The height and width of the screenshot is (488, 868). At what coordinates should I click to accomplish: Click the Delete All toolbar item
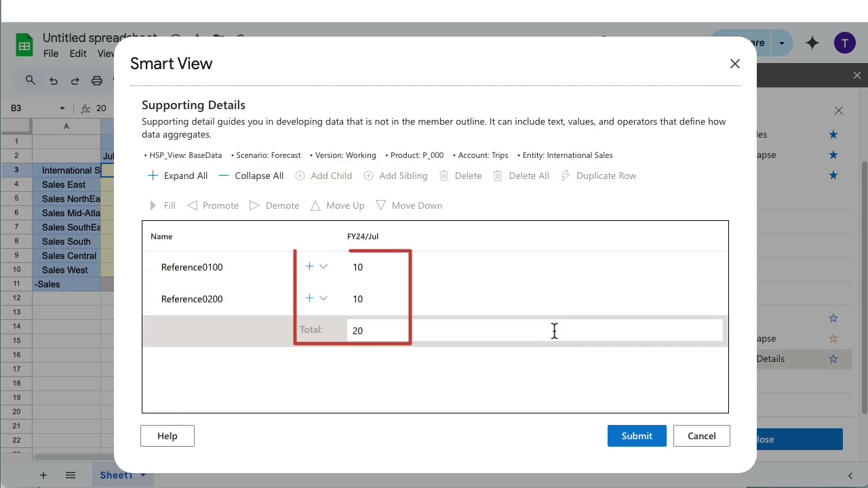coord(521,176)
